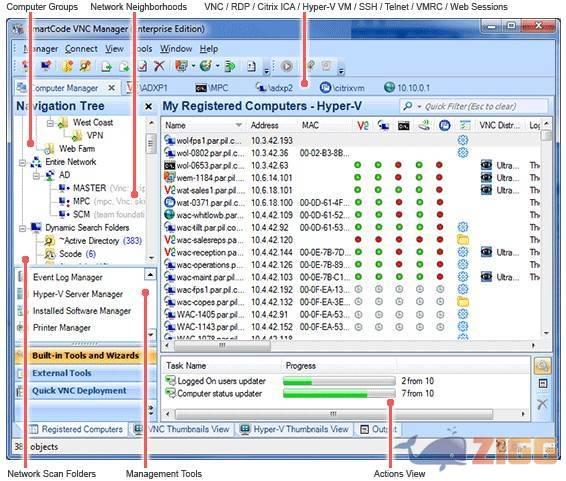Collapse the West Coast tree node
The width and height of the screenshot is (566, 481).
click(50, 123)
